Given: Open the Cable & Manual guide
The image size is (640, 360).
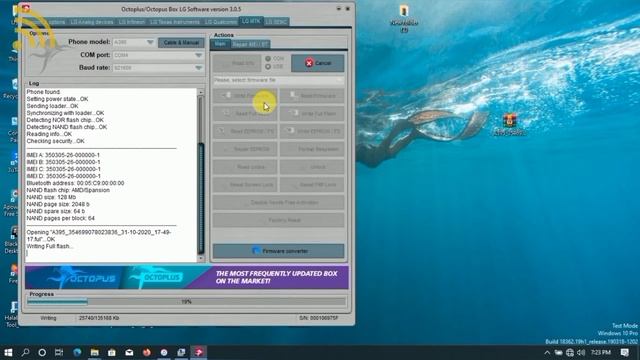Looking at the screenshot, I should 181,42.
